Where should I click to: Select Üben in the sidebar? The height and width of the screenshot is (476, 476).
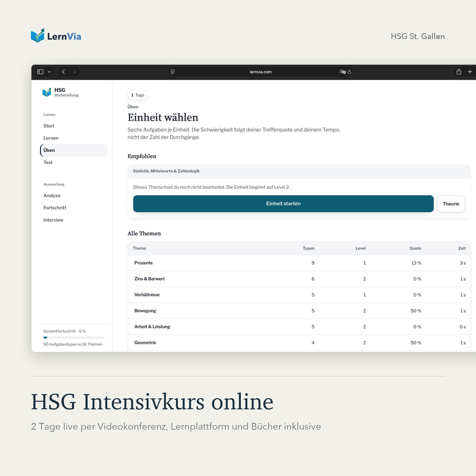coord(74,150)
